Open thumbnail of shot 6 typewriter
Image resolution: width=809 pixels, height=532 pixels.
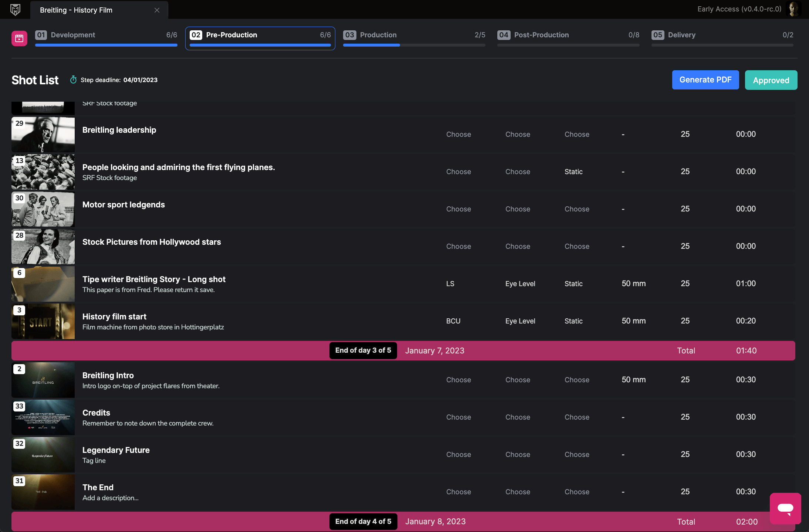[x=43, y=284]
